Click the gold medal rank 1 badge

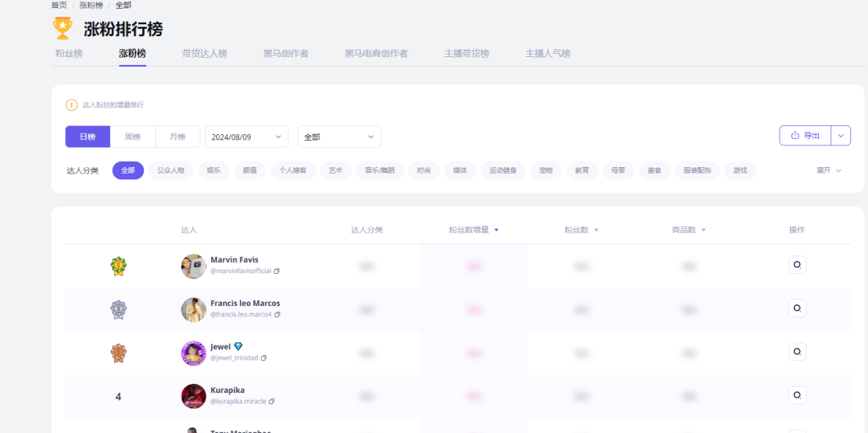pyautogui.click(x=118, y=267)
